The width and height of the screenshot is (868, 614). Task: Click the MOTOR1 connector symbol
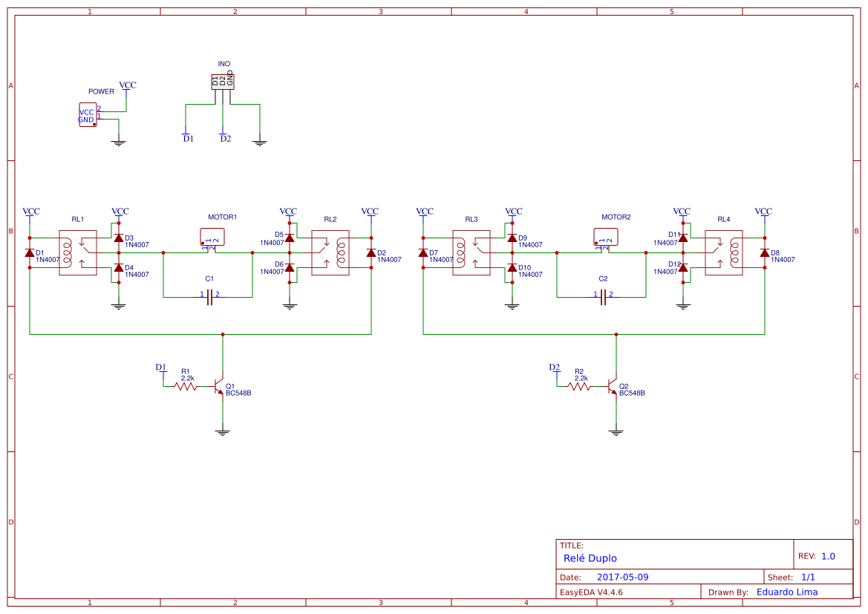click(212, 238)
